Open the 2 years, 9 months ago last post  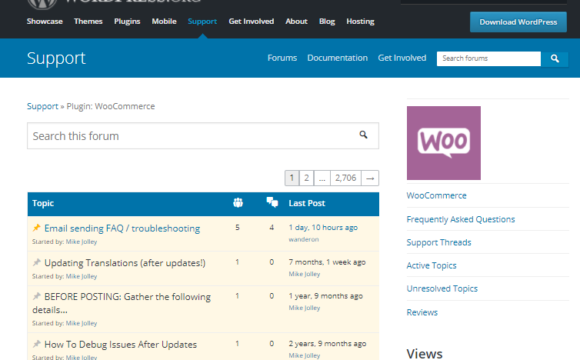(x=327, y=343)
